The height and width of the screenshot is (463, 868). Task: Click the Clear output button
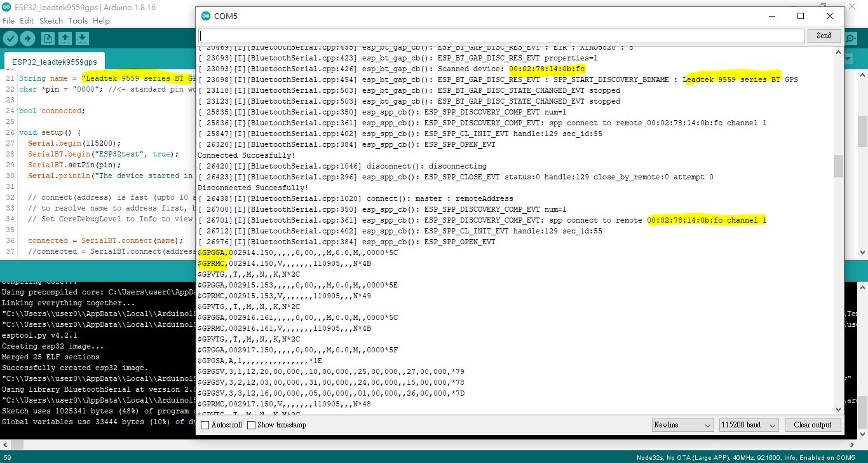click(x=812, y=425)
